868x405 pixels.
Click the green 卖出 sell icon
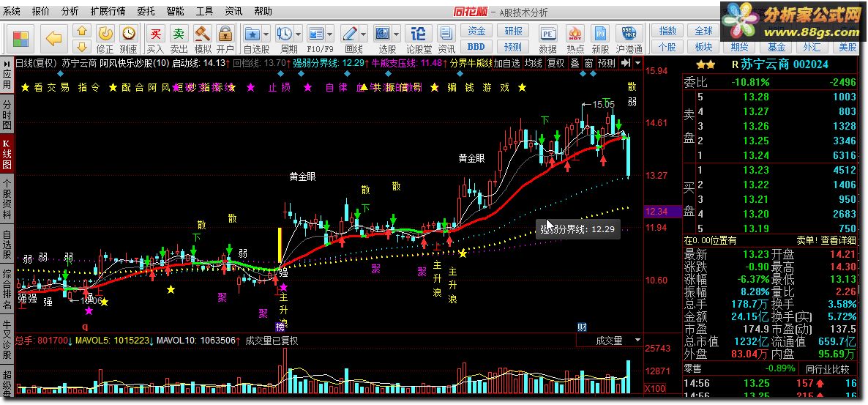[179, 34]
